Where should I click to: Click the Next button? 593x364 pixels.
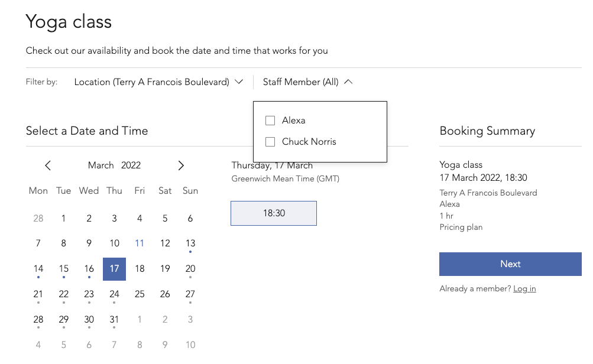(x=510, y=264)
